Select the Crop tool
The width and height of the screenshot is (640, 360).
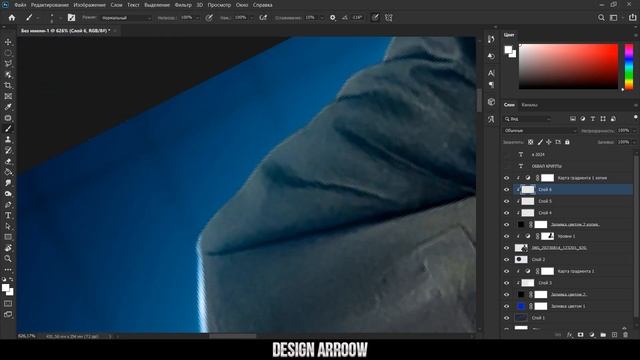tap(8, 85)
